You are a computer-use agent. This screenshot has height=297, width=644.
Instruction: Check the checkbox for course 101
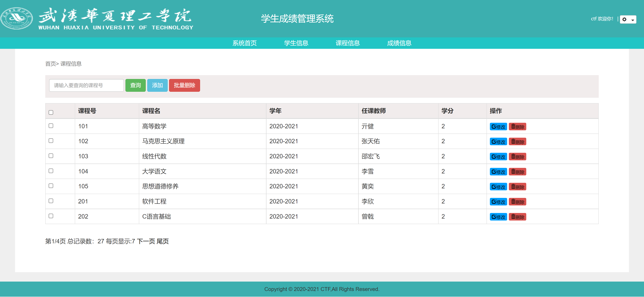[x=51, y=126]
